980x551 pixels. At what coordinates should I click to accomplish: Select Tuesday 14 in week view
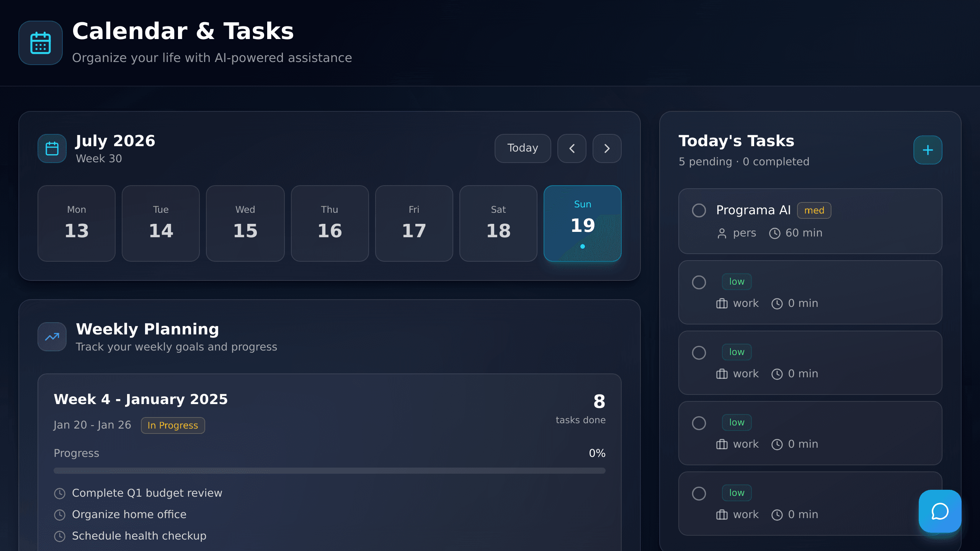click(161, 223)
